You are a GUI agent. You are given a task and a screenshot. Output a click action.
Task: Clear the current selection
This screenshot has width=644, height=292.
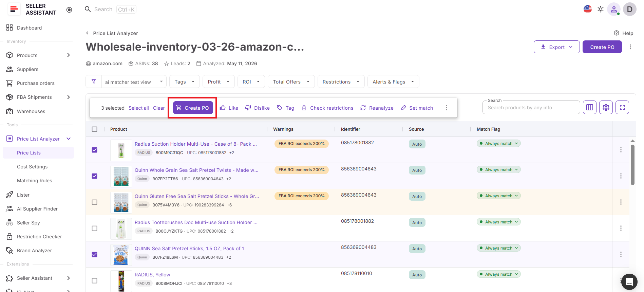coord(159,108)
